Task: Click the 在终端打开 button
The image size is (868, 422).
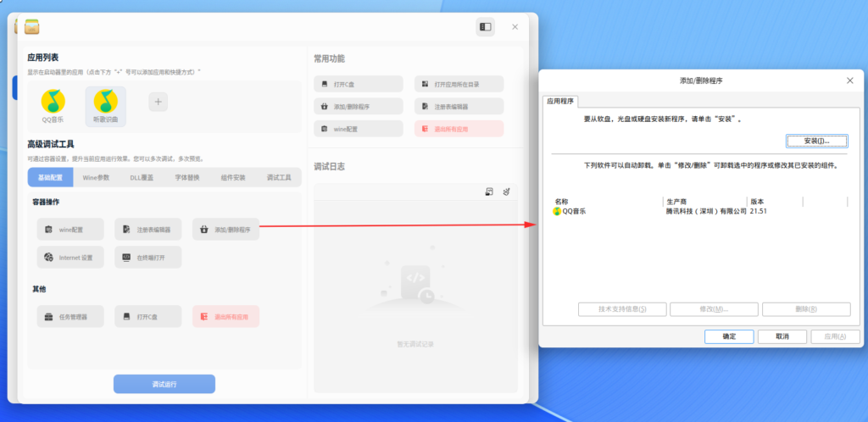Action: [148, 257]
